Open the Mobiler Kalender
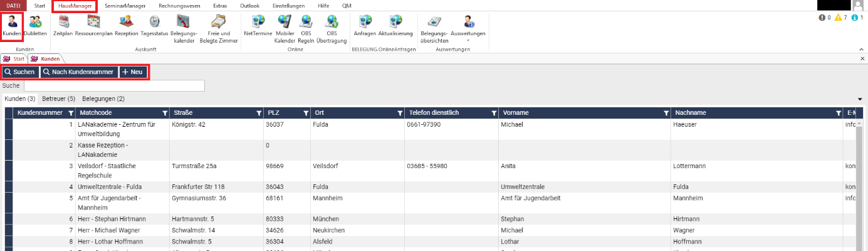The width and height of the screenshot is (868, 251). coord(285,28)
